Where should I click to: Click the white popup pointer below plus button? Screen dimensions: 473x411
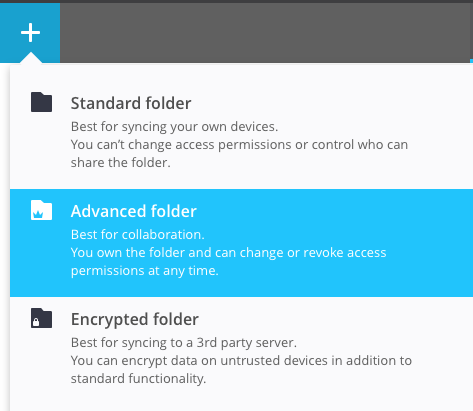point(31,58)
